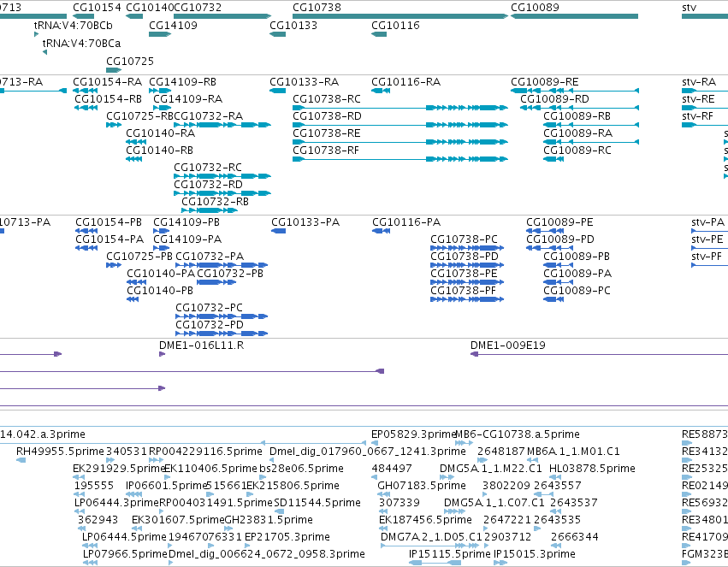Viewport: 728px width, 567px height.
Task: Select EST MB6-CG10738.a.5prime
Action: pos(518,434)
